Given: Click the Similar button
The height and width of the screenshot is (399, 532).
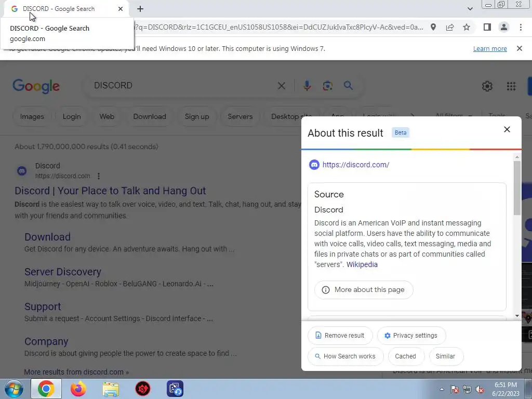Looking at the screenshot, I should [x=445, y=356].
